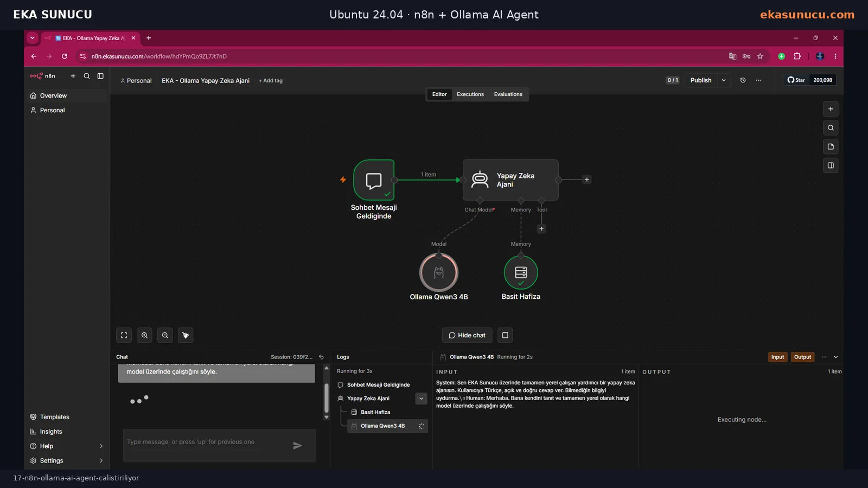Collapse the Yapay Zeka Ajani log entry
This screenshot has height=488, width=868.
pos(421,399)
